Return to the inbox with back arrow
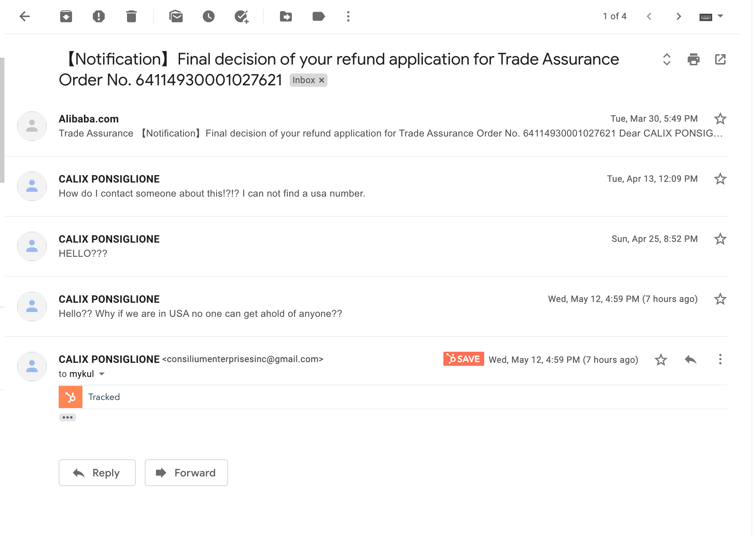Screen dimensions: 756x535 click(25, 16)
